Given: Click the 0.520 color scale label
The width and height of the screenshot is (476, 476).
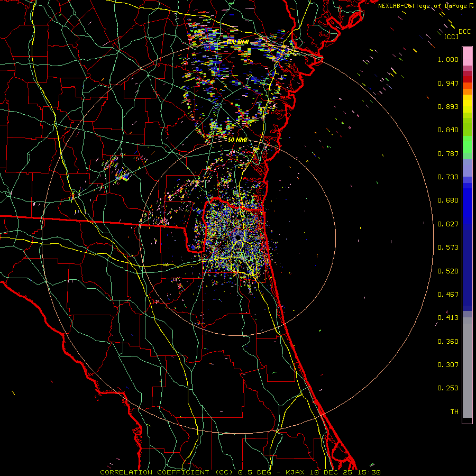Looking at the screenshot, I should [x=448, y=271].
